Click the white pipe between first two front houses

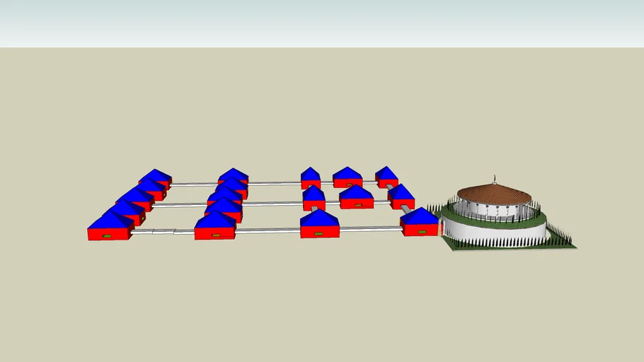point(163,231)
